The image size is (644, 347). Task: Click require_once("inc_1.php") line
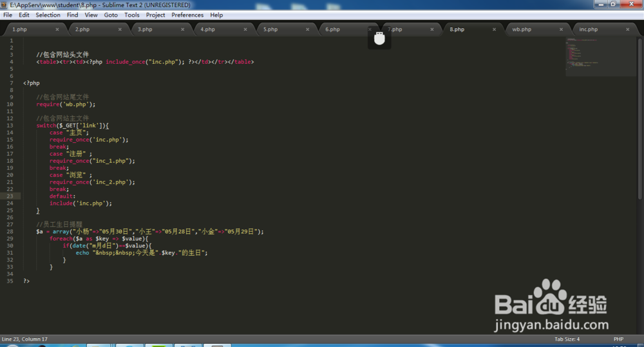[92, 161]
